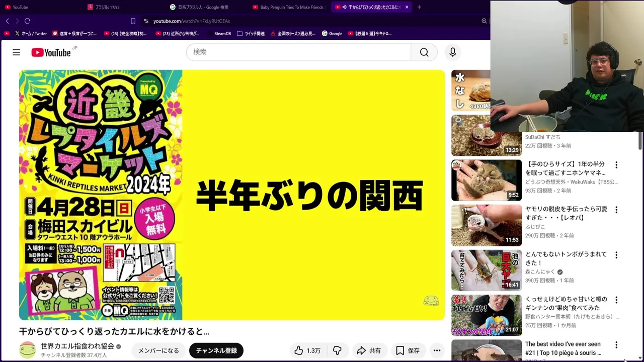Go back with browser back arrow

(7, 21)
